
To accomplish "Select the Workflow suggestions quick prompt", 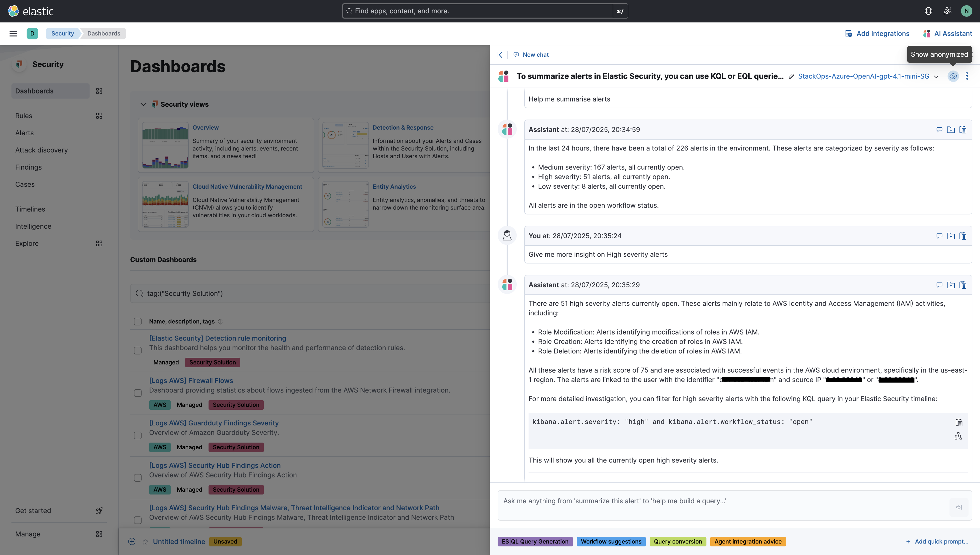I will tap(611, 541).
